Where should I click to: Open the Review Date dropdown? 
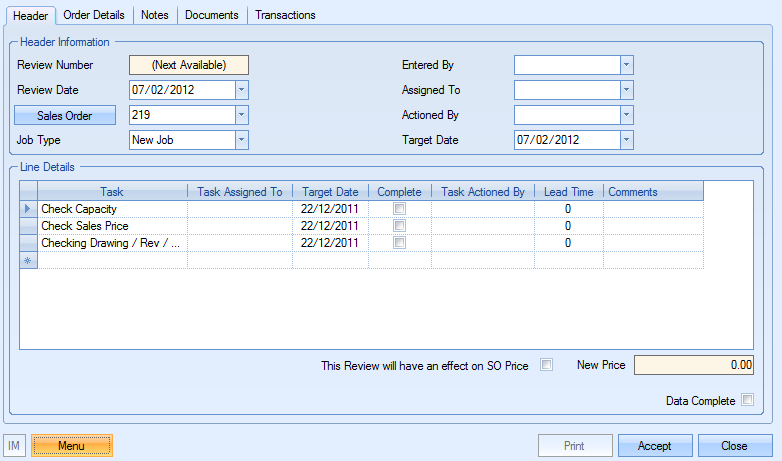click(x=241, y=90)
